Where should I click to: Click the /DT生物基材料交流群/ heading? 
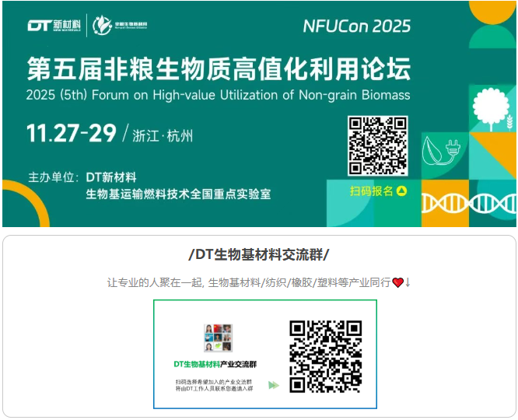(x=259, y=254)
